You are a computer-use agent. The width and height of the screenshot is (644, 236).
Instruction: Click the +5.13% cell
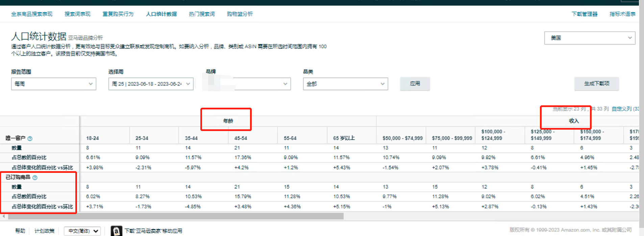coord(441,207)
